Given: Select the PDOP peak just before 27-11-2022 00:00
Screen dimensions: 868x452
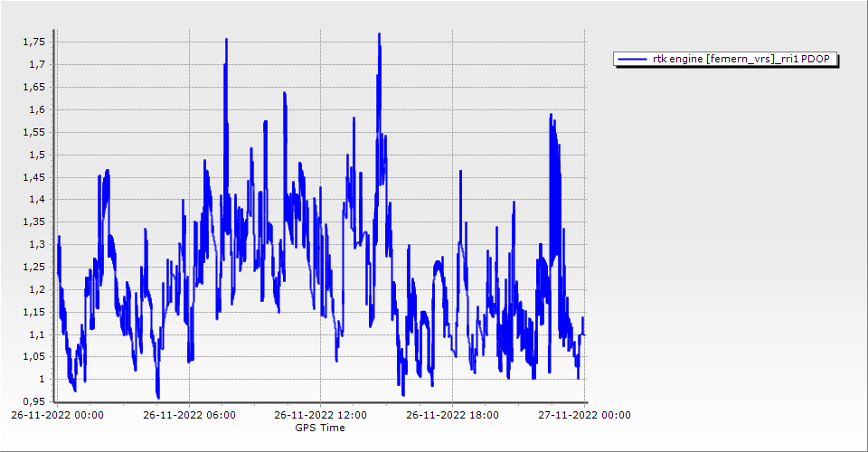Looking at the screenshot, I should 550,115.
